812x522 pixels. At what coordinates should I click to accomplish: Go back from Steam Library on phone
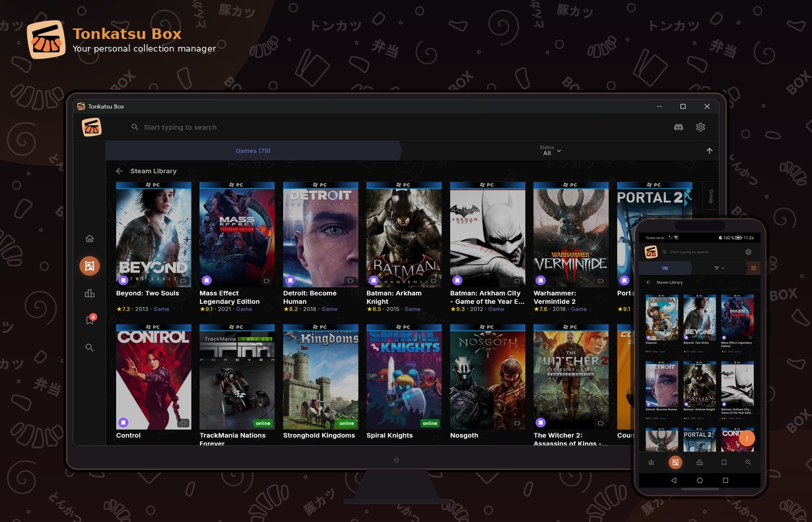pos(648,282)
